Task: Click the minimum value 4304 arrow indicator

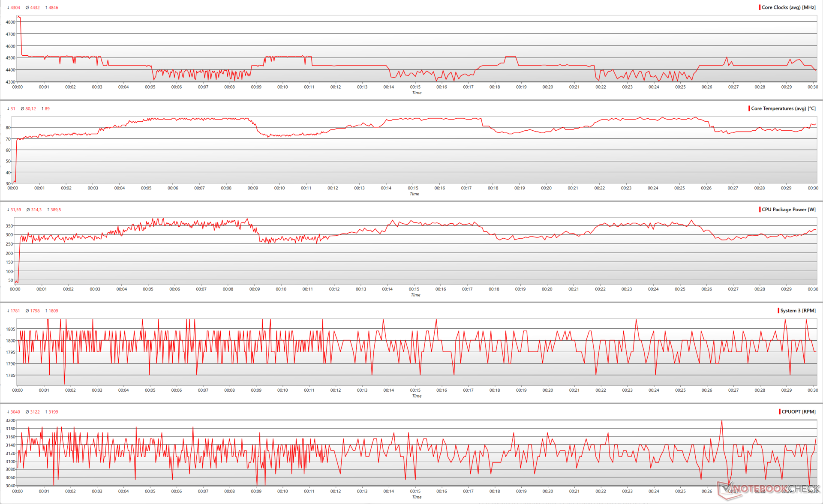Action: (8, 8)
